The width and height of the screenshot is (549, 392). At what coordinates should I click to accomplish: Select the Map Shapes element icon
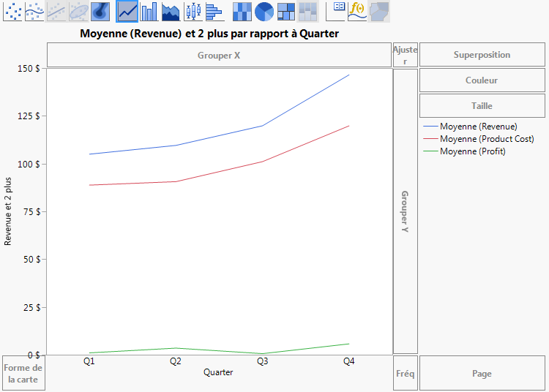[379, 11]
